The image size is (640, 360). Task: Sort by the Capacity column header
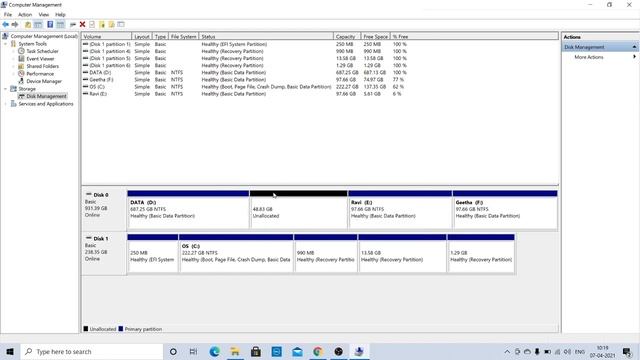click(x=347, y=36)
